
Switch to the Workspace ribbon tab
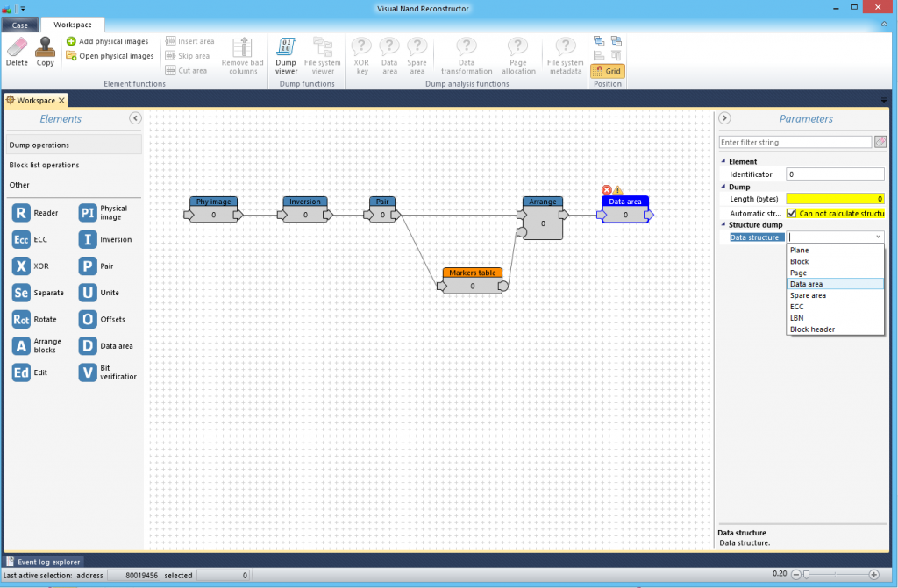click(73, 25)
